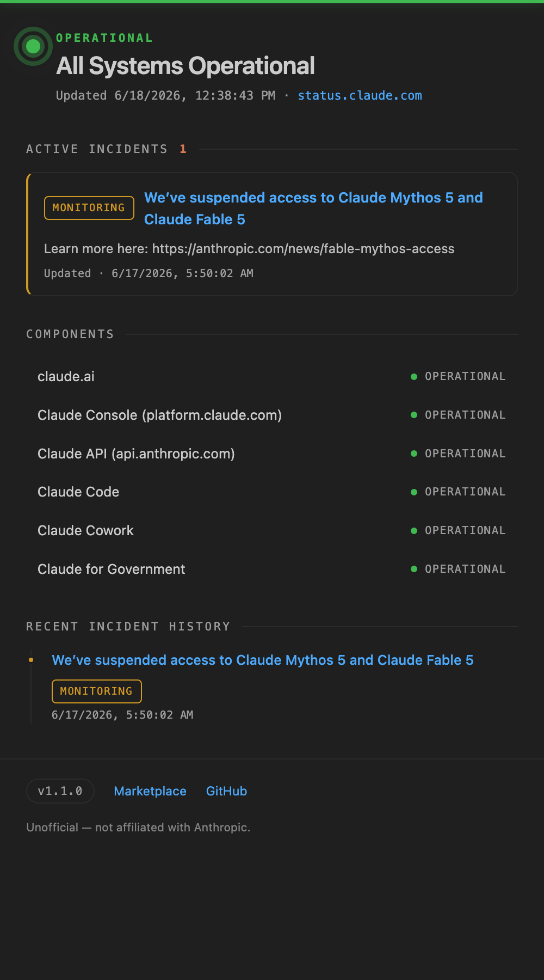Select the Claude Cowork component
Screen dimensions: 544x980
coord(272,530)
